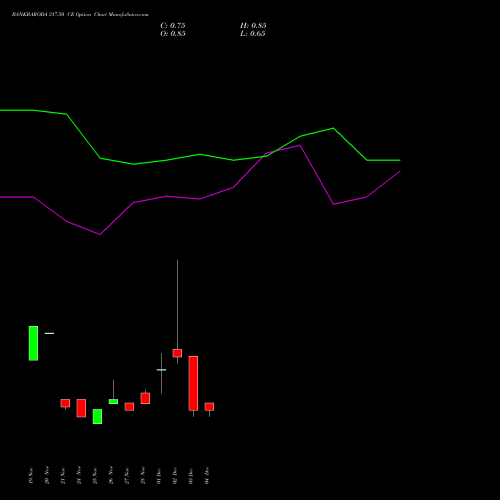Screen dimensions: 500x500
Task: Select the green candle for 25 Nov
Action: click(x=97, y=417)
